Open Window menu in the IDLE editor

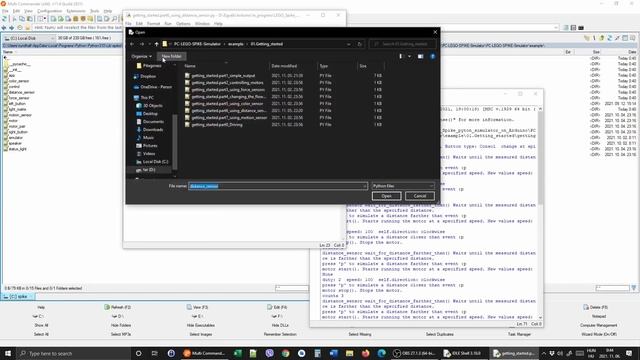pos(202,24)
